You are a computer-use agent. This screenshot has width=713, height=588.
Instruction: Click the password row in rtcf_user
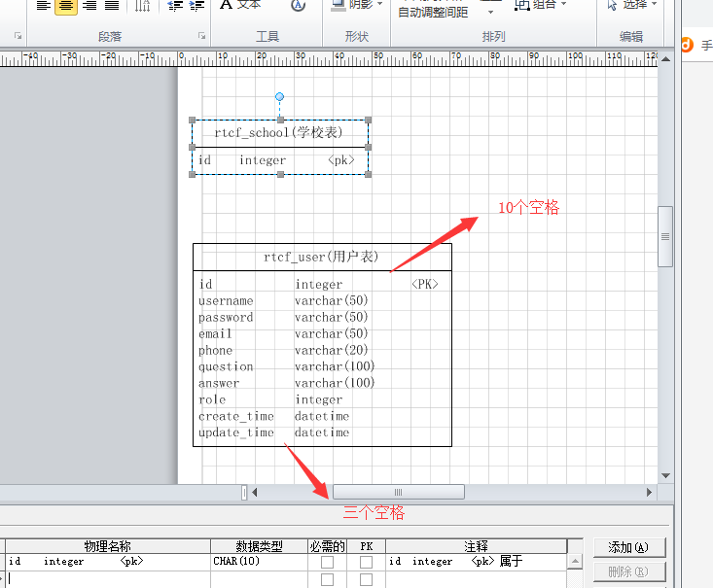(283, 317)
